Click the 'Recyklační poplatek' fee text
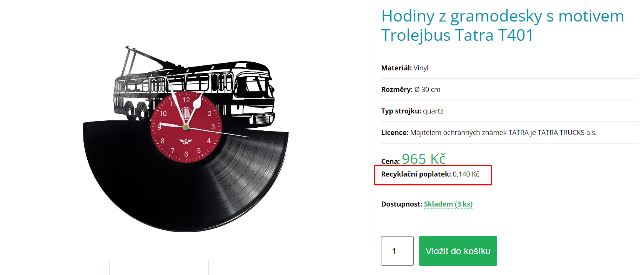Screen dimensions: 644x275 click(430, 174)
